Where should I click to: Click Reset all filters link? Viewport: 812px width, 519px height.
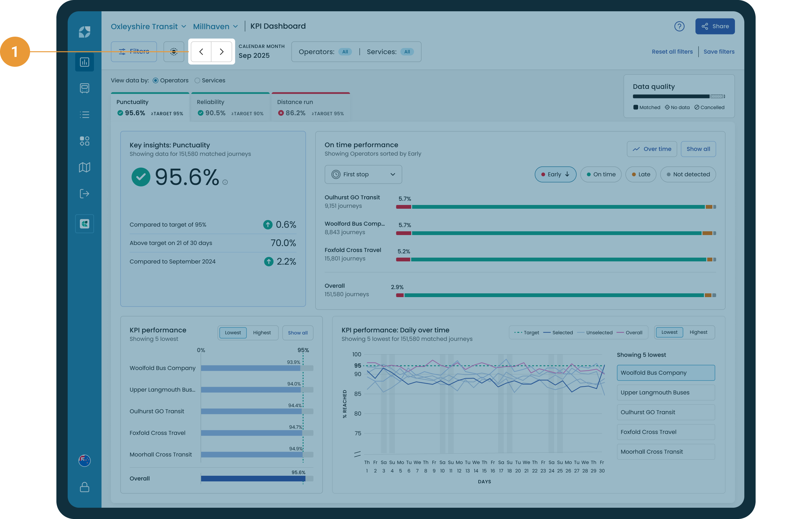click(672, 52)
